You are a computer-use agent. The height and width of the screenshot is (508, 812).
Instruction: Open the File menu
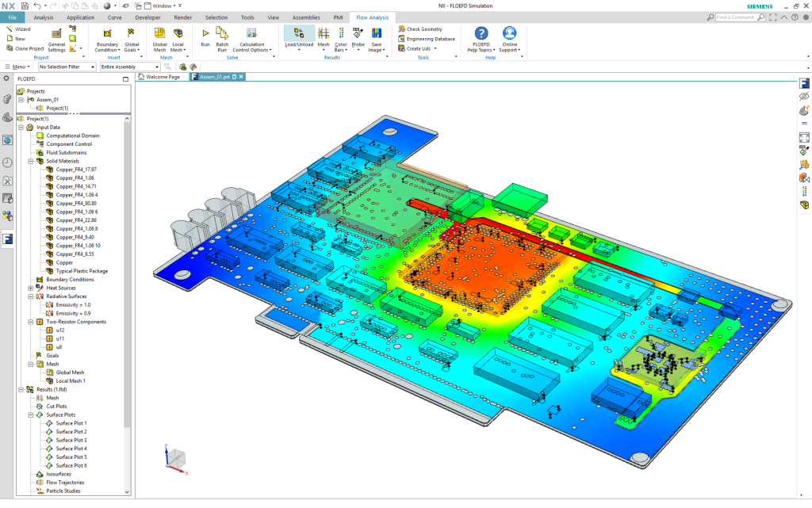coord(13,17)
